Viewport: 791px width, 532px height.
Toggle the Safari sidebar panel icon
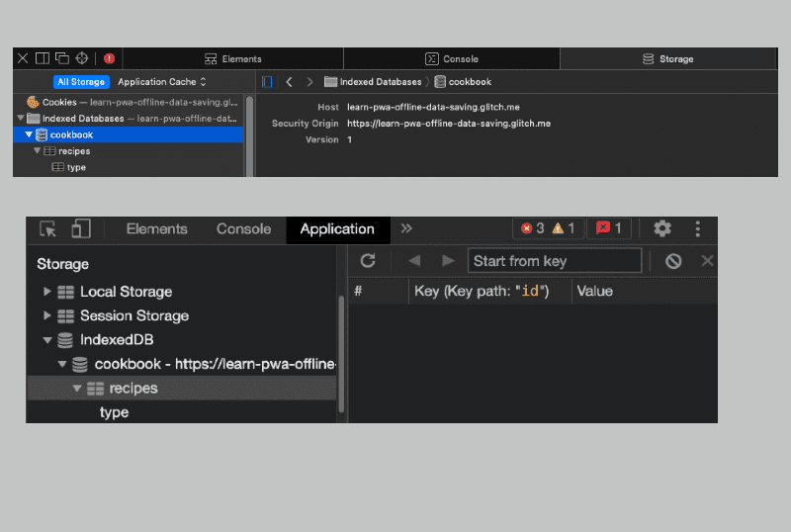coord(267,82)
